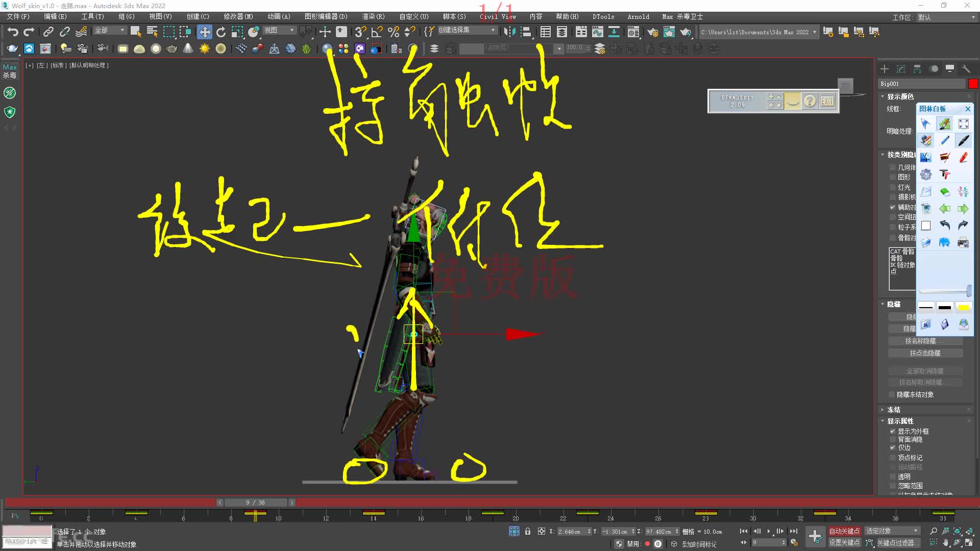Open the project path dropdown
Viewport: 980px width, 551px height.
click(758, 32)
